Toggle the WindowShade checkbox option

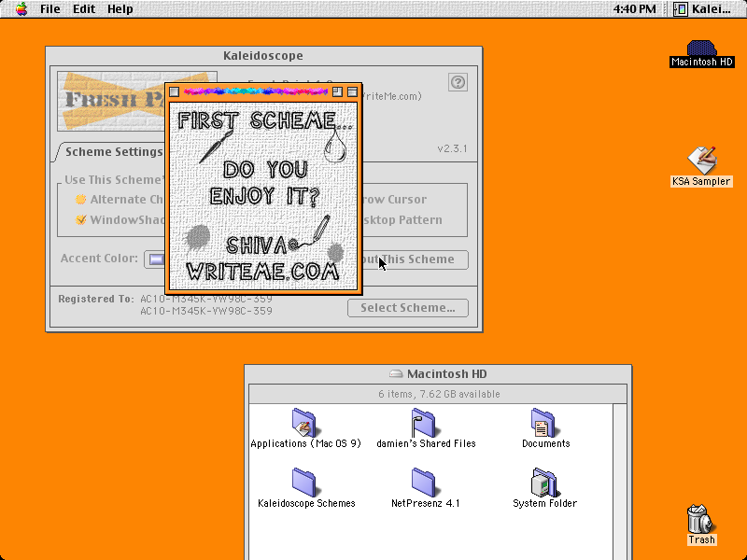(x=81, y=219)
